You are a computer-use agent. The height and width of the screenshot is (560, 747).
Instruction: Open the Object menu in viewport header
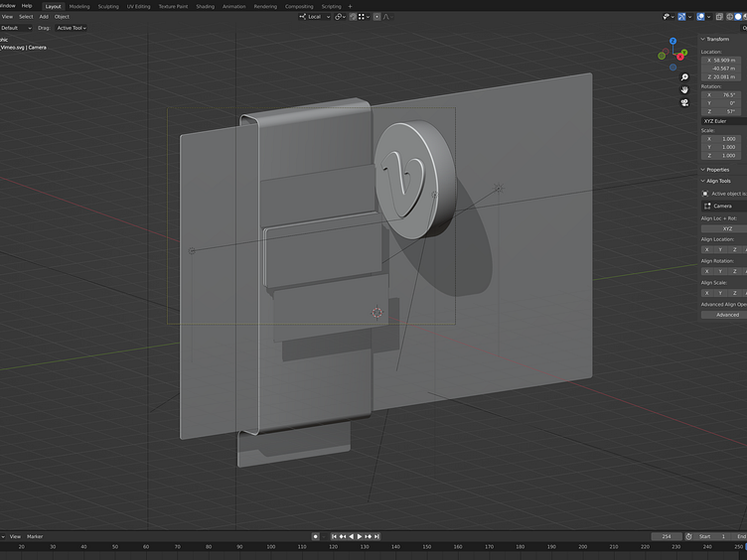tap(62, 17)
